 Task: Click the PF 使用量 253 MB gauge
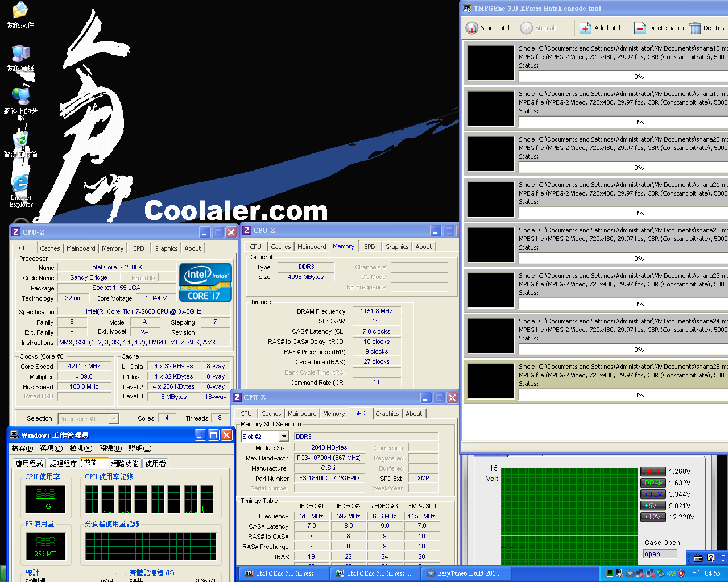(45, 546)
